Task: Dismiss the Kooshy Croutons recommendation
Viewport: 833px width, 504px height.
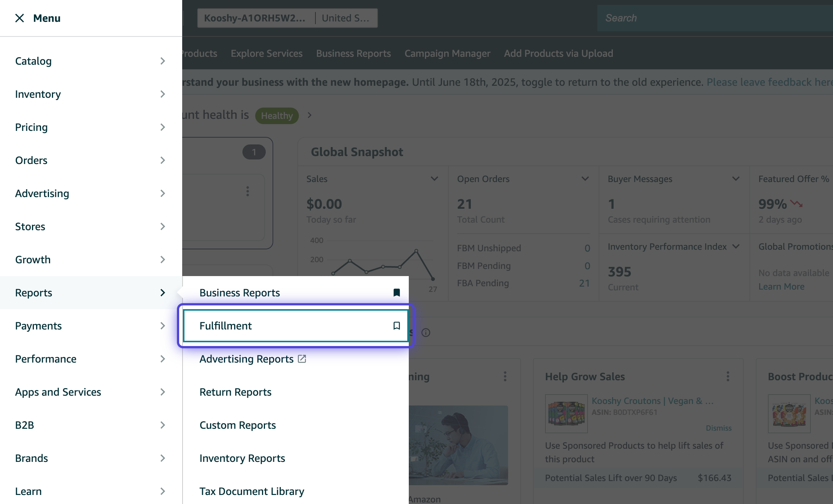Action: pos(719,428)
